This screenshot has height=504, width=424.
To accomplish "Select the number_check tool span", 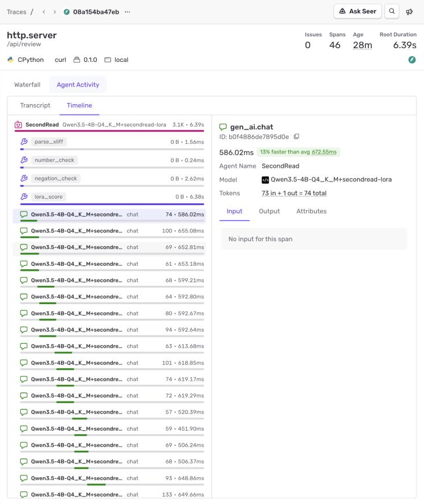I will tap(112, 161).
